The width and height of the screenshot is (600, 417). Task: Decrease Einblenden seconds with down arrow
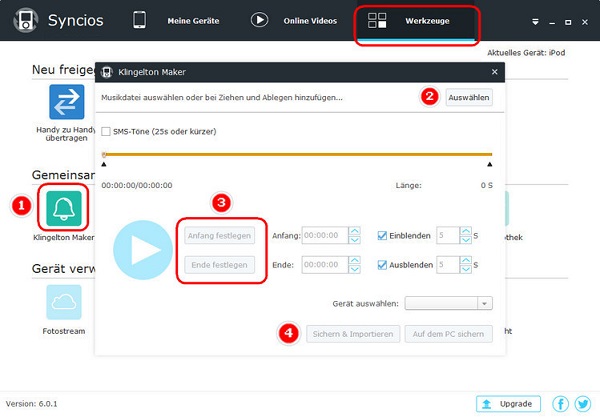click(x=466, y=240)
